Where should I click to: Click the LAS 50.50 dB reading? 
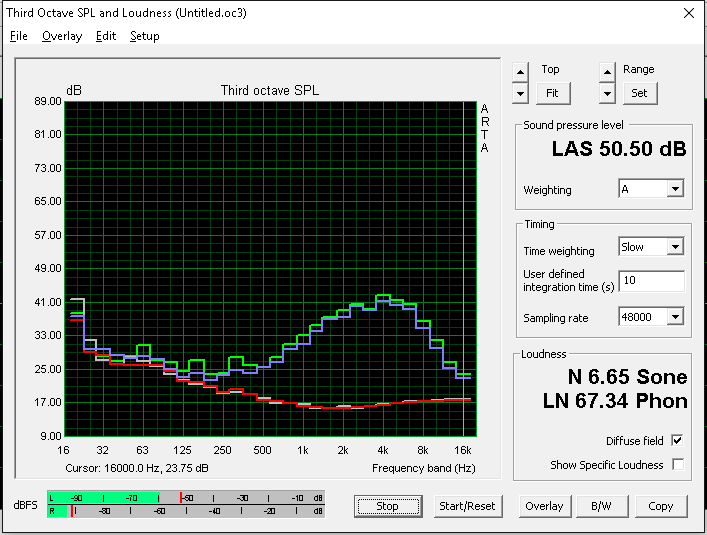pos(619,149)
